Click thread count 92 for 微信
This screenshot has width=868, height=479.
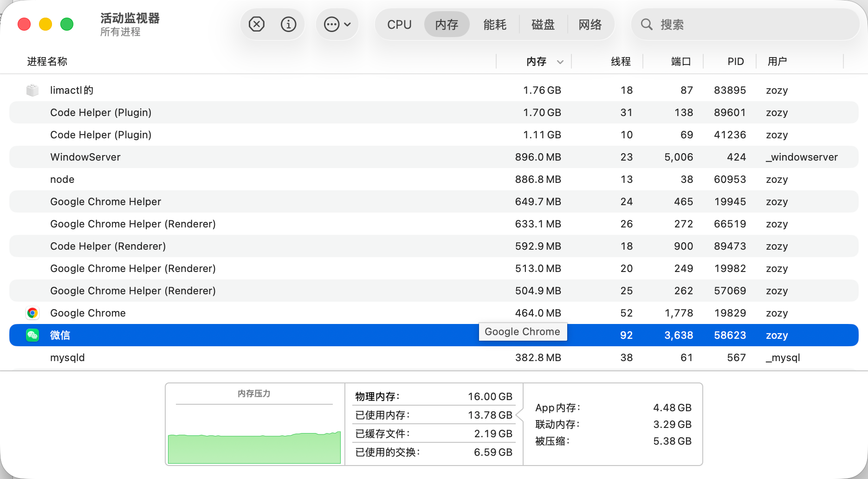point(626,335)
